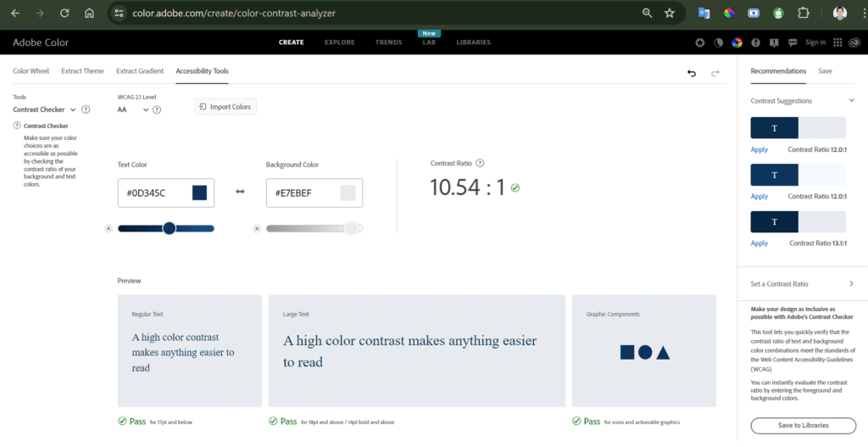Open the browser extensions puzzle icon
Image resolution: width=868 pixels, height=447 pixels.
point(804,14)
